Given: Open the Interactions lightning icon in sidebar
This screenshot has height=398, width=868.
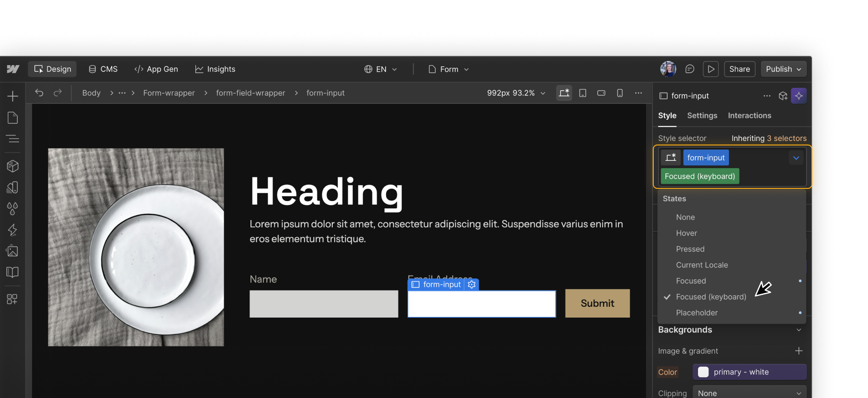Looking at the screenshot, I should 13,230.
